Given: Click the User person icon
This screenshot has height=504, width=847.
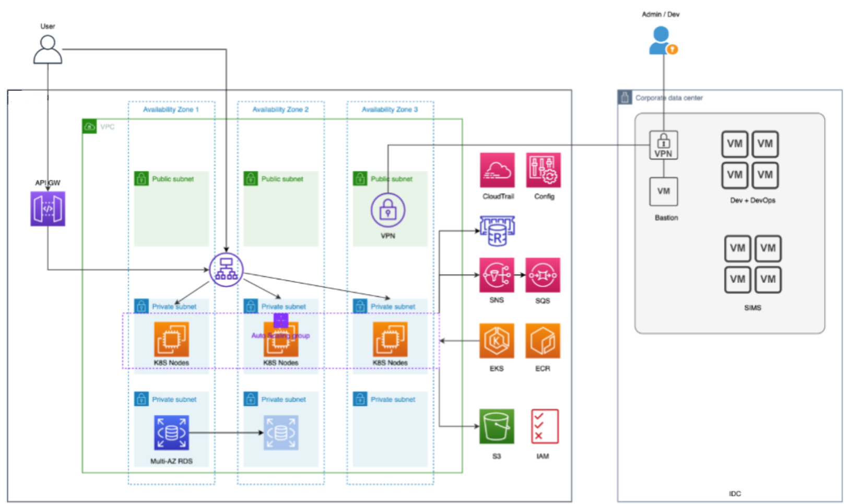Looking at the screenshot, I should [48, 50].
